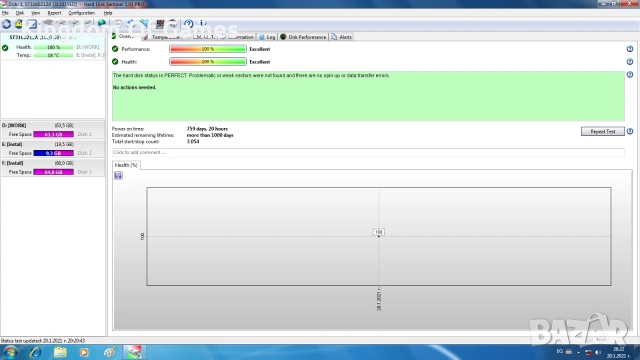Click the sidebar disk Health 100% green bar
640x360 pixels.
point(53,47)
